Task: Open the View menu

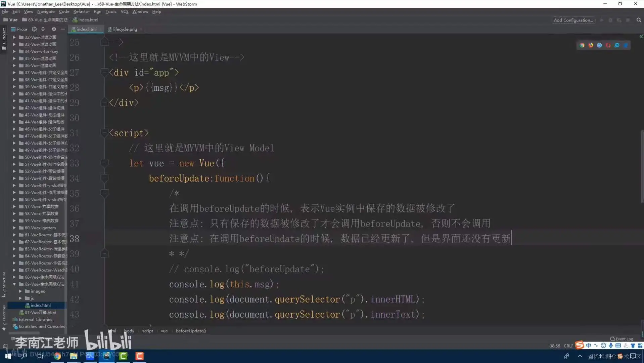Action: tap(28, 11)
